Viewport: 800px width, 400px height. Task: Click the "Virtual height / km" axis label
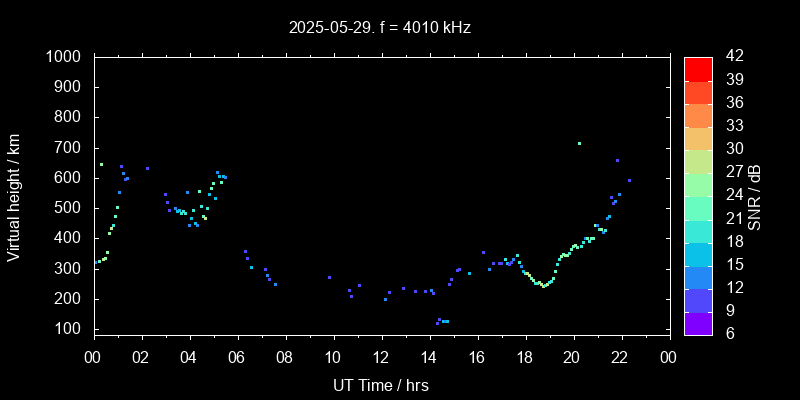[14, 196]
